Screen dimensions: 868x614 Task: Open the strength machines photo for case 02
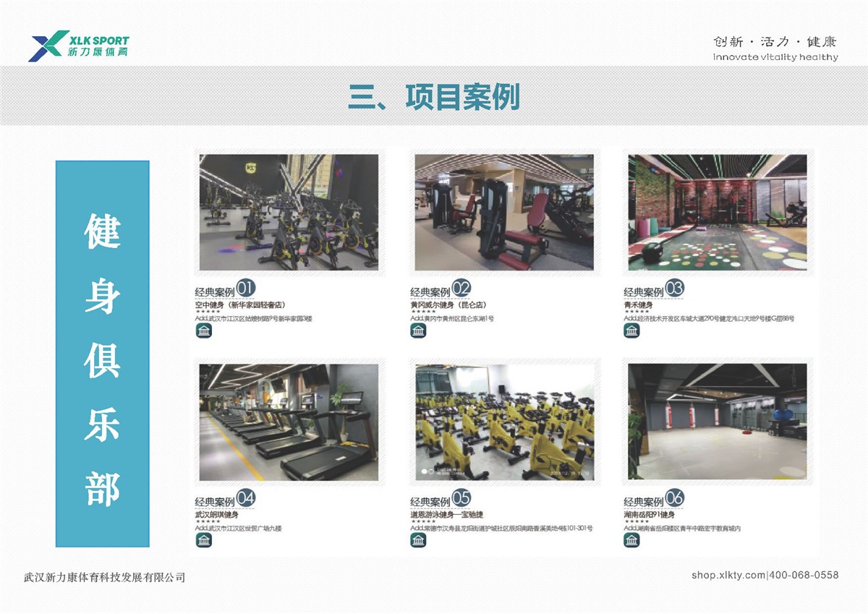click(503, 212)
